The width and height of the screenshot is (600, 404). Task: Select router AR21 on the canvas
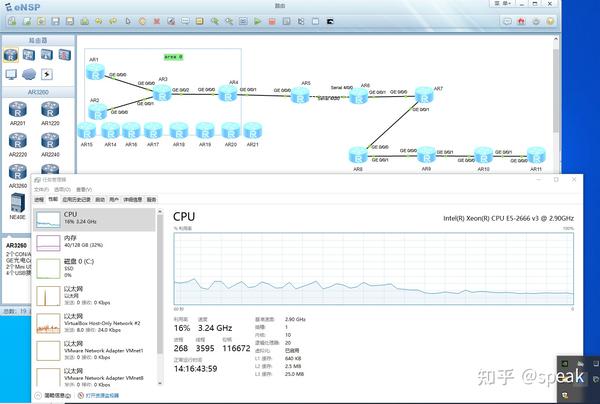click(253, 130)
